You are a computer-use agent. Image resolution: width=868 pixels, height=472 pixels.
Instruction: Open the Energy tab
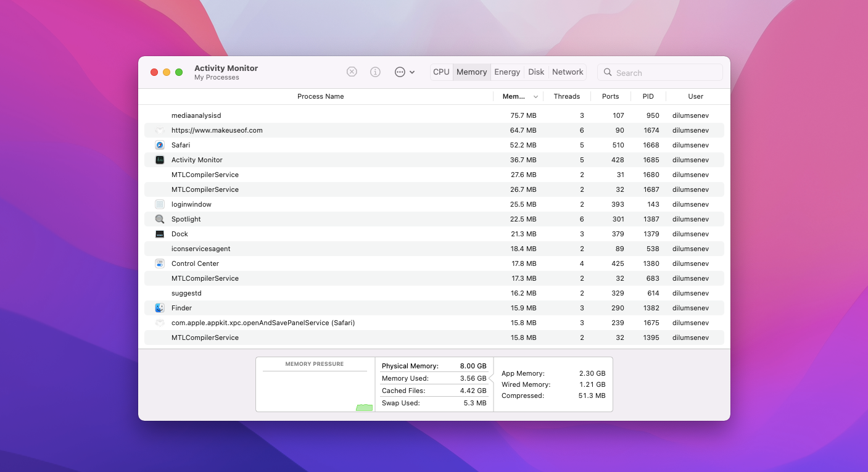click(x=506, y=72)
